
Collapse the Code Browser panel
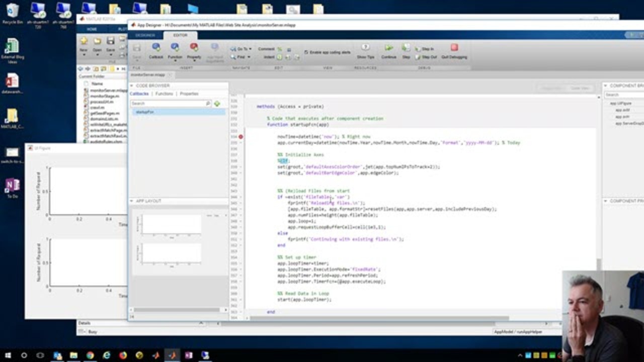[132, 85]
